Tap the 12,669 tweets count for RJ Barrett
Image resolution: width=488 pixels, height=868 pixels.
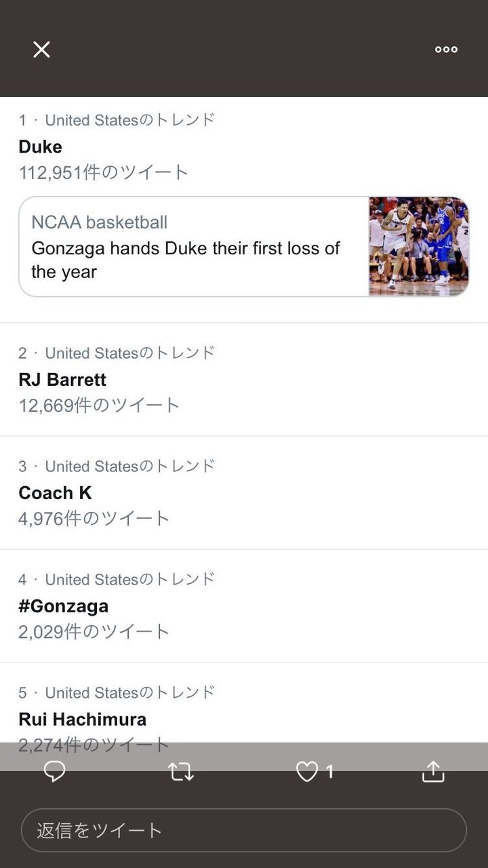pyautogui.click(x=99, y=406)
